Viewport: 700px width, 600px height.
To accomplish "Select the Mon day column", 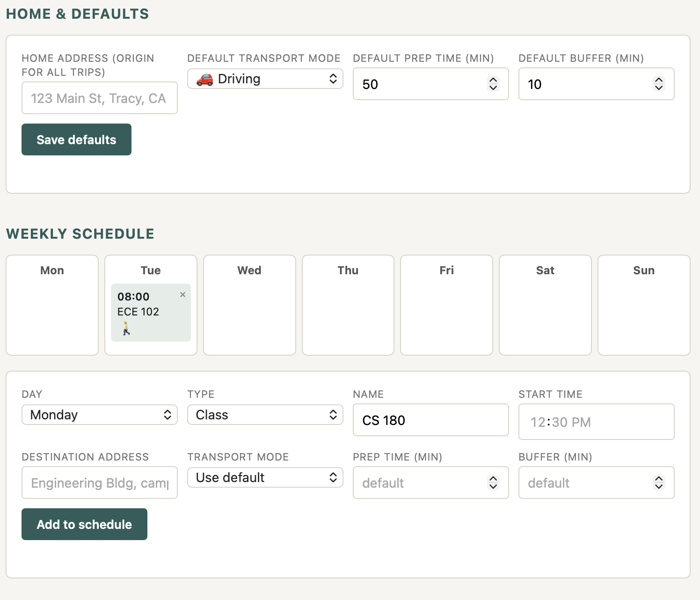I will [x=52, y=305].
